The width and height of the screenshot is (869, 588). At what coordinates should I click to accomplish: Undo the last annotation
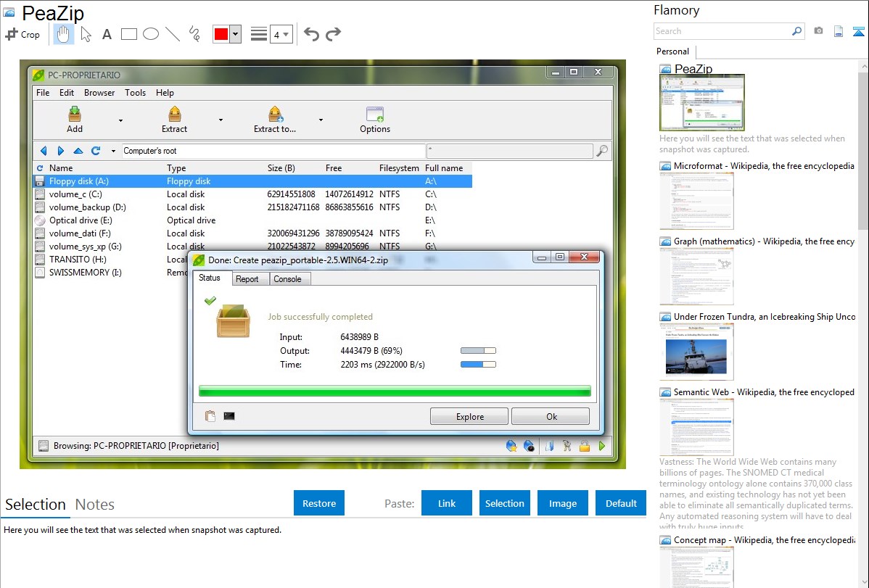(x=311, y=34)
